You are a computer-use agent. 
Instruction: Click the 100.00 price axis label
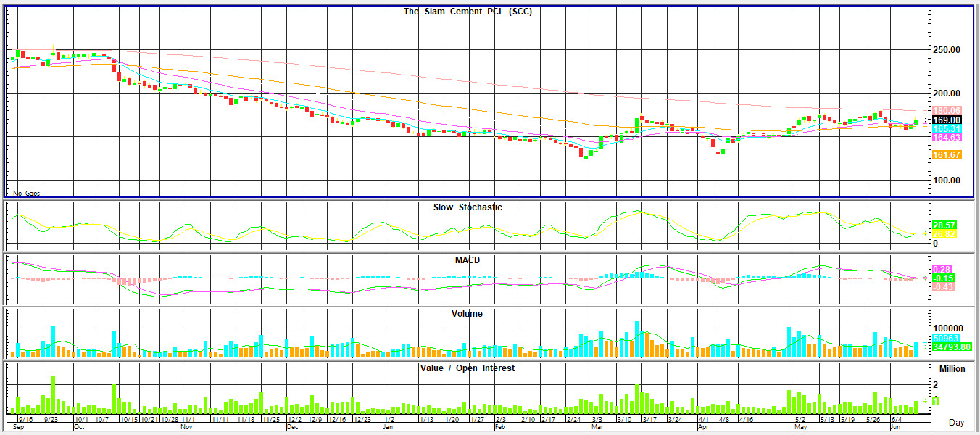[946, 181]
